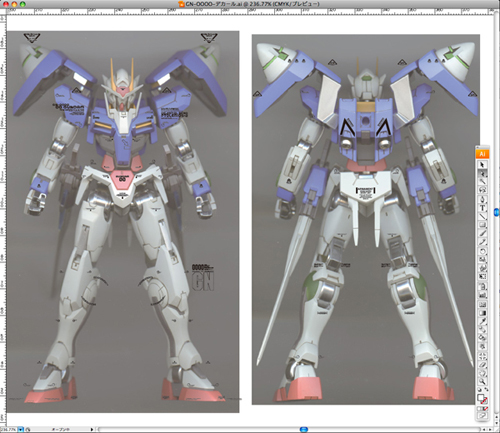The width and height of the screenshot is (500, 433).
Task: Select the Type (T) tool
Action: (482, 208)
